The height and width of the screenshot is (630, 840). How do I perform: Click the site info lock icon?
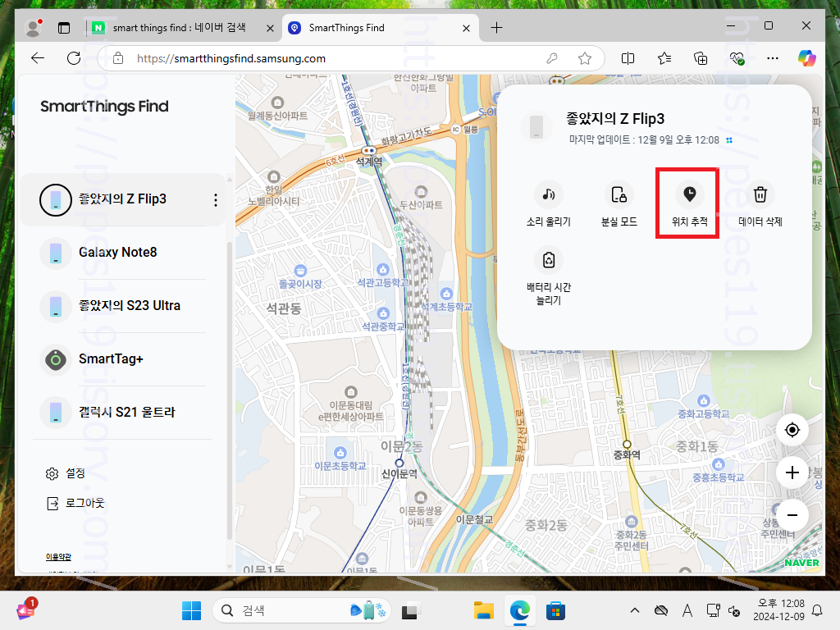118,58
